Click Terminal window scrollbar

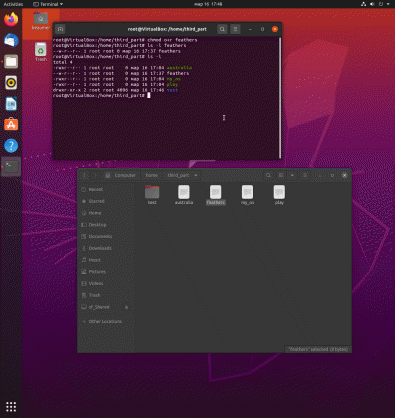[280, 98]
